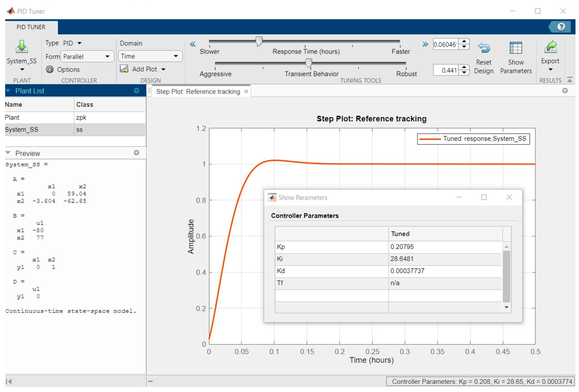Collapse the Preview panel triangle

[x=8, y=153]
